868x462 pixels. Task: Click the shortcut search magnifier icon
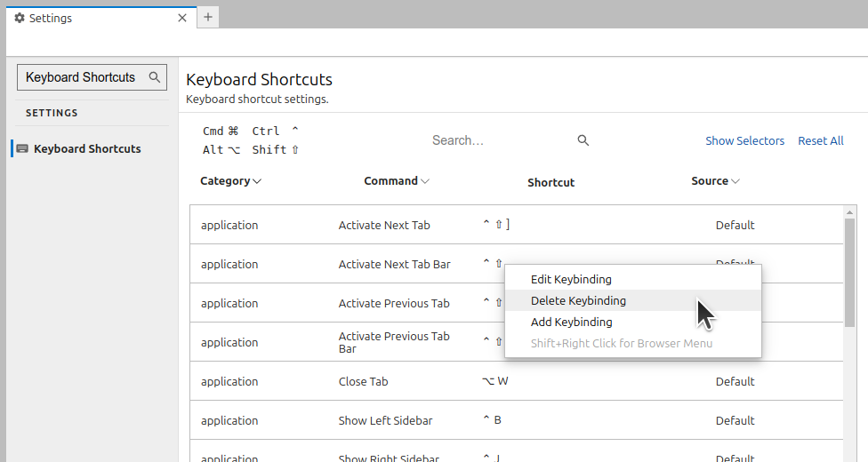[583, 140]
